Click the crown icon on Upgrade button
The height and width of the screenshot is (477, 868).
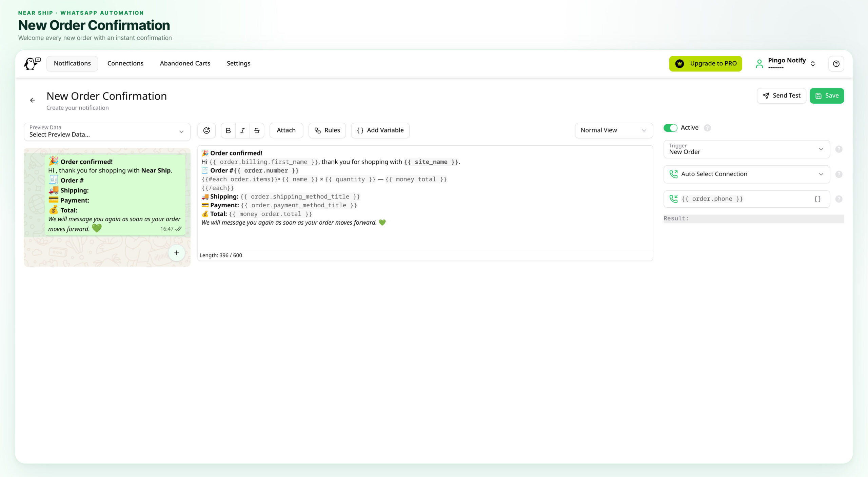click(x=679, y=64)
